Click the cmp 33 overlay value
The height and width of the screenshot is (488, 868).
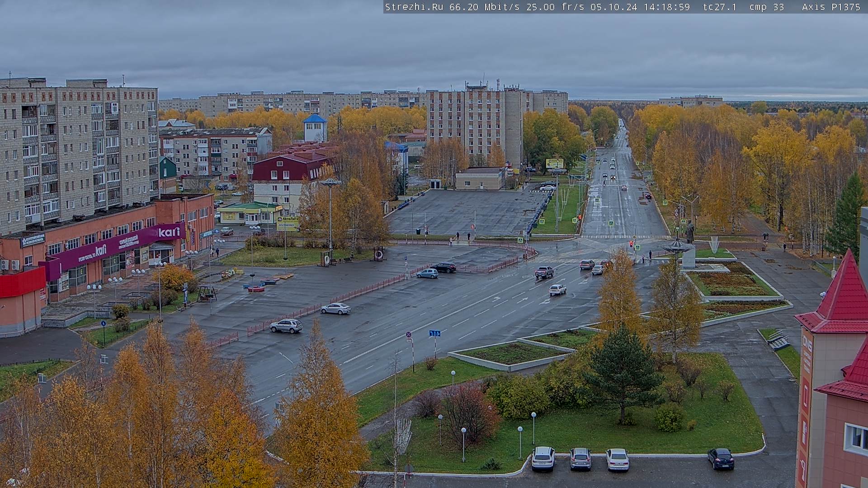(x=767, y=7)
